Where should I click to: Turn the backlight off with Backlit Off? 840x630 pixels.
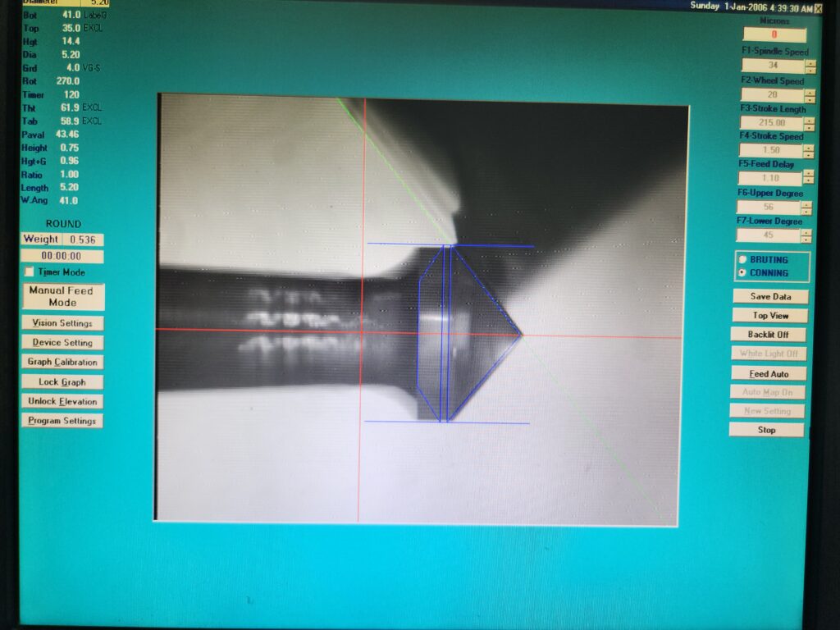pos(768,335)
